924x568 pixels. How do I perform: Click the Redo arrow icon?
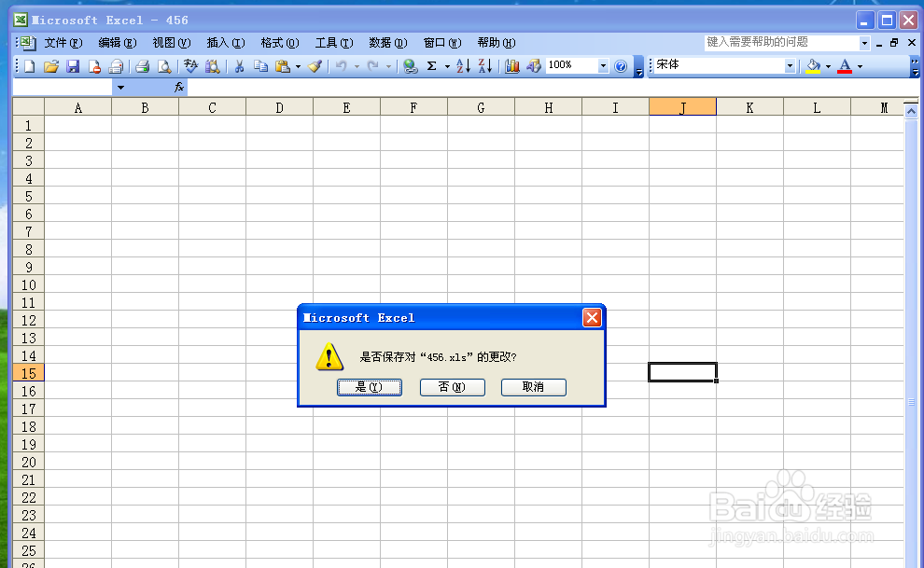[x=373, y=66]
